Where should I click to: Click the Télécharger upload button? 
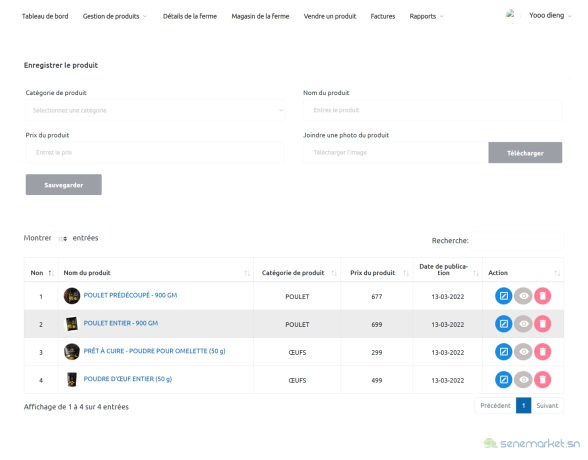(x=525, y=153)
